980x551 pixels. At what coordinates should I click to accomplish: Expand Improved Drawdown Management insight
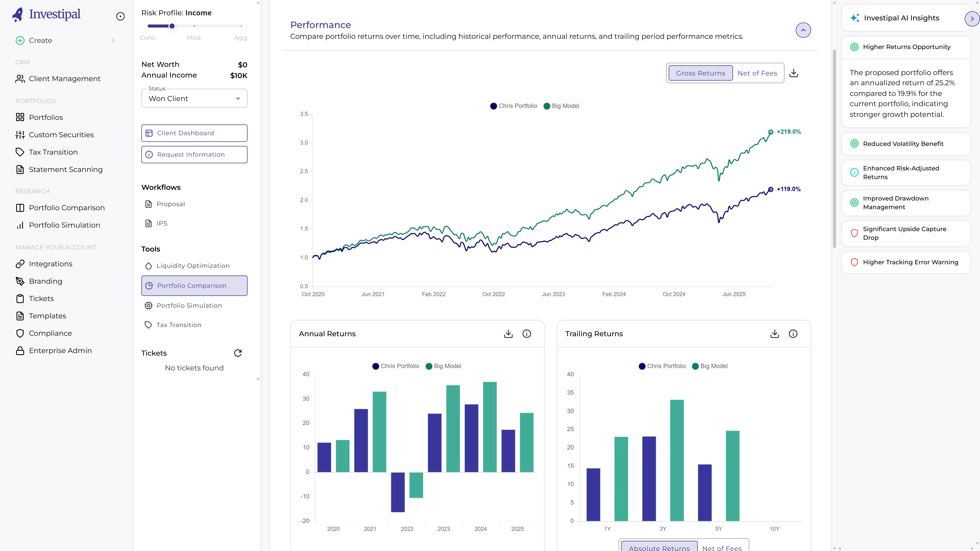[x=906, y=203]
